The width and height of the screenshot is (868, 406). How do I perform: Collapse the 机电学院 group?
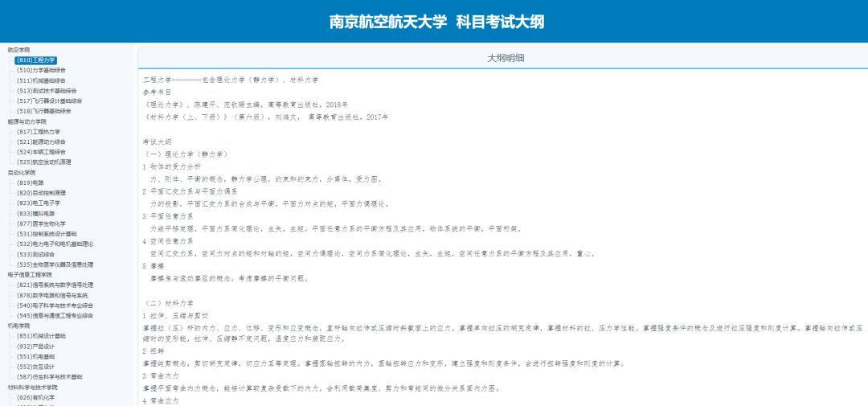pyautogui.click(x=18, y=326)
